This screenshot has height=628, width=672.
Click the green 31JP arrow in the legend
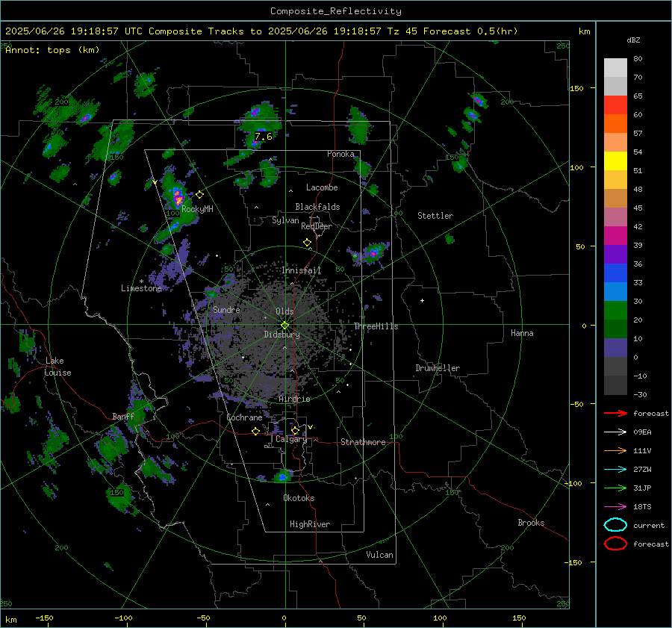tap(615, 488)
